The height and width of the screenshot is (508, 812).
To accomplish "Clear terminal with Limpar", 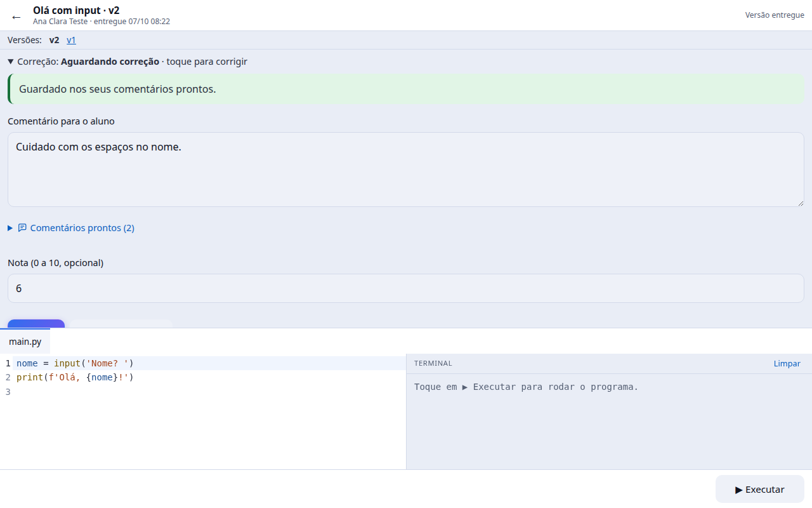I will pos(787,364).
